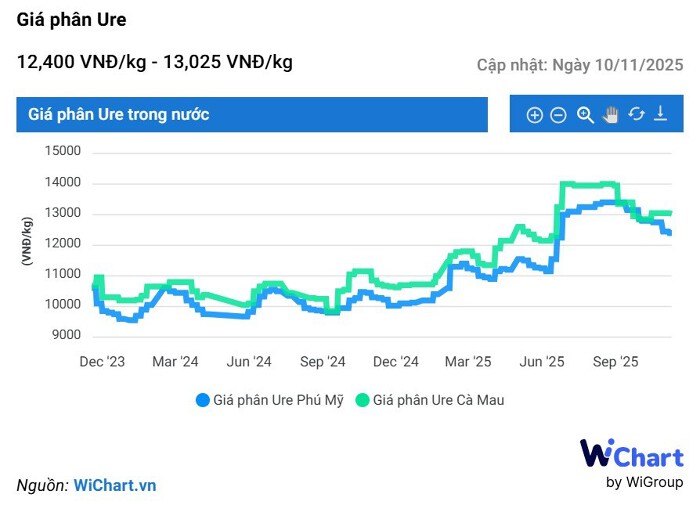Select the magnifier selection zoom tool

tap(585, 115)
